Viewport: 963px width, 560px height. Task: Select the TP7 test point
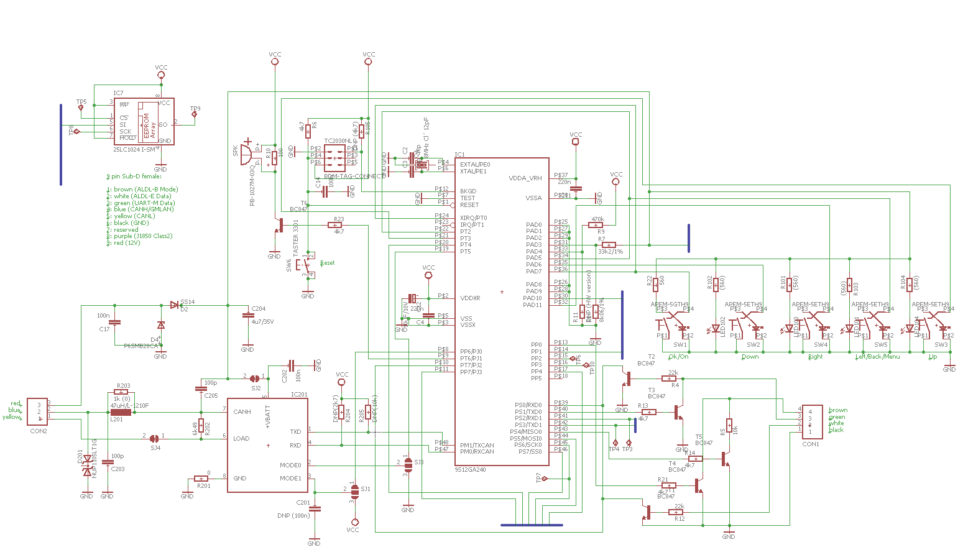coord(545,479)
